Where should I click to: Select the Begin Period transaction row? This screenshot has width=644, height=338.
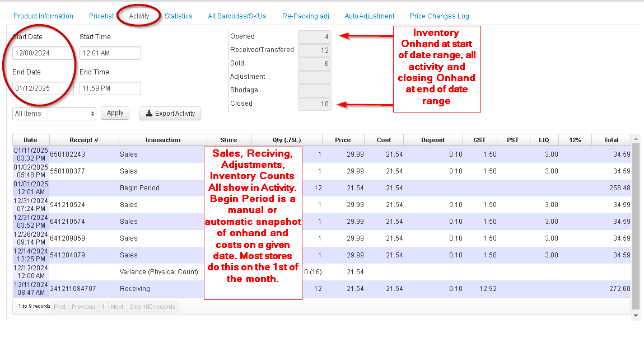pyautogui.click(x=321, y=188)
